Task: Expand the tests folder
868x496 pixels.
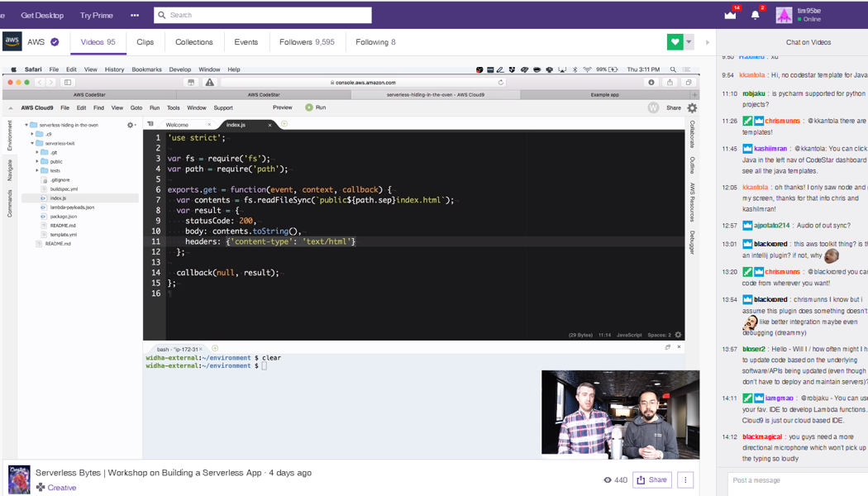Action: click(x=37, y=170)
